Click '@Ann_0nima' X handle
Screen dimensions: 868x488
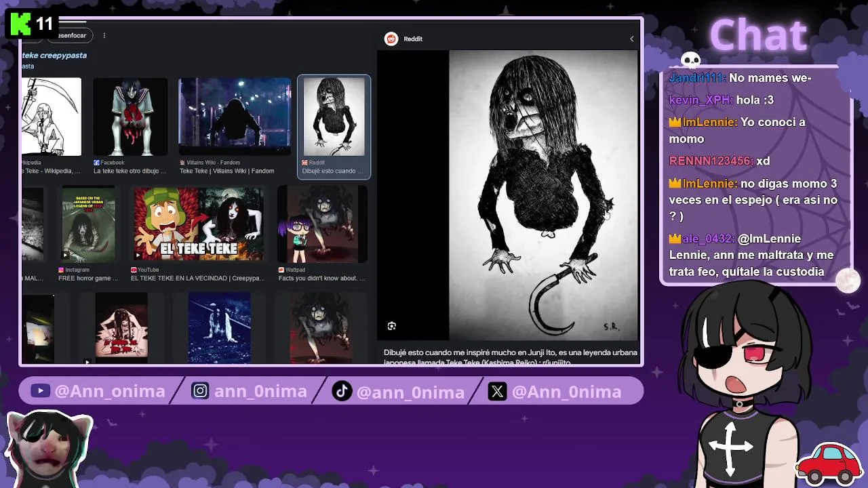[x=566, y=391]
